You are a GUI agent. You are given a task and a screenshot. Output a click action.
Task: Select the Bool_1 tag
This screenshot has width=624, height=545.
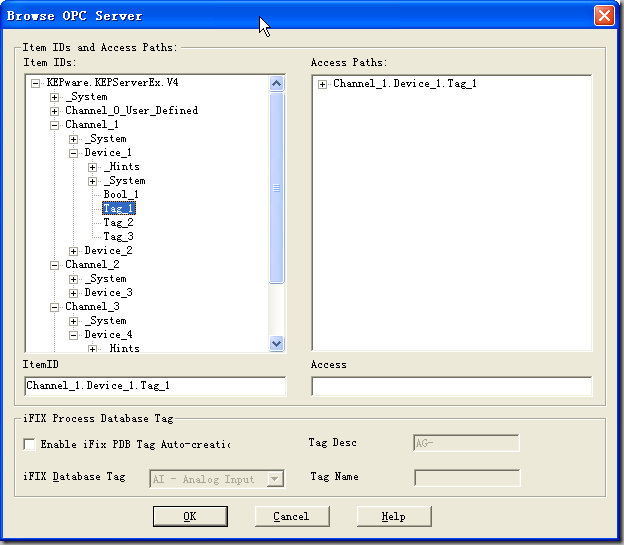pos(121,194)
